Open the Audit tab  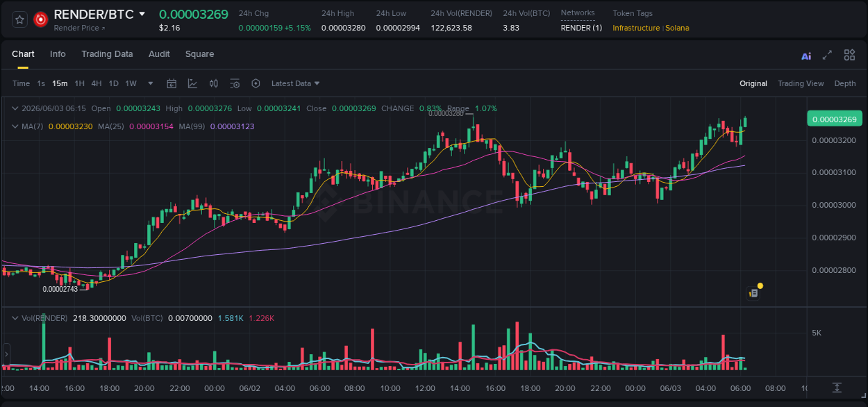[x=159, y=54]
